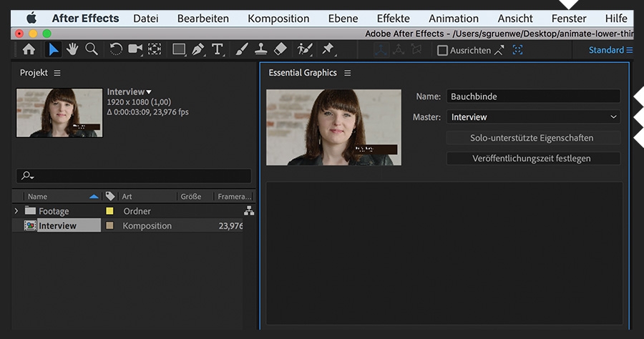Select the Type text tool
Viewport: 644px width, 339px height.
coord(218,49)
